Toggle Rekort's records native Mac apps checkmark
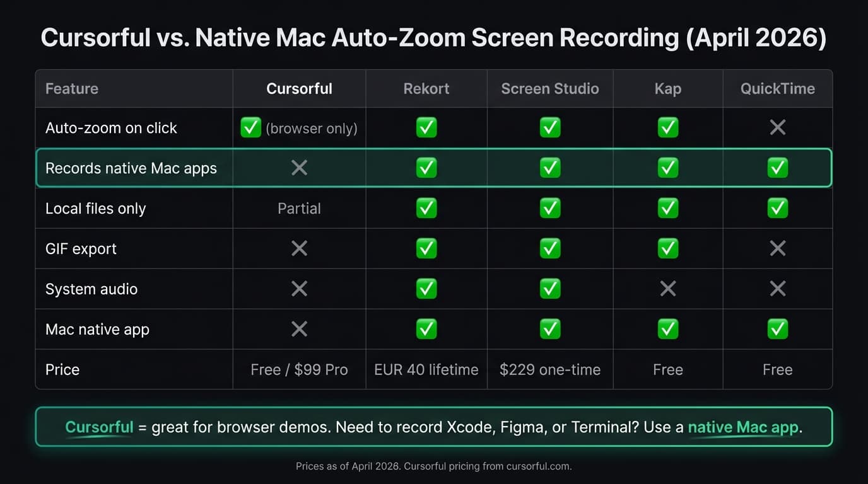The image size is (868, 484). click(x=426, y=168)
